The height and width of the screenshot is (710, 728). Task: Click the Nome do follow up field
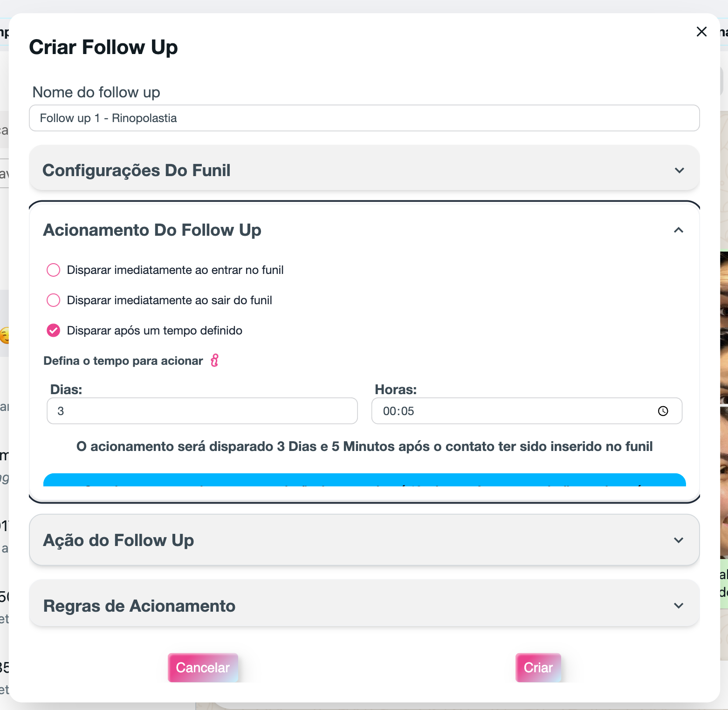click(x=364, y=118)
